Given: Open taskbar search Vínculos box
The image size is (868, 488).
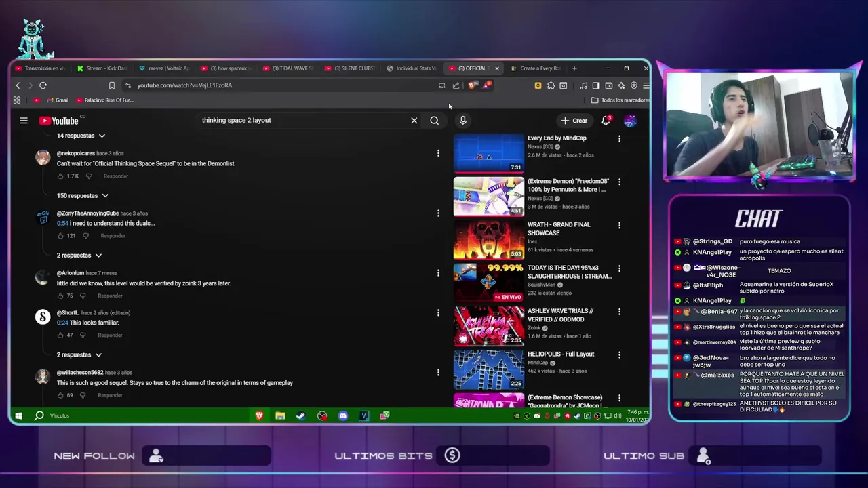Looking at the screenshot, I should click(x=60, y=415).
